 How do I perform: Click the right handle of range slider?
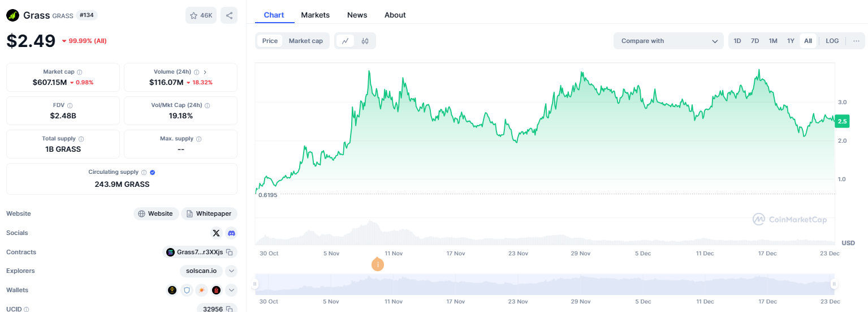pos(834,284)
